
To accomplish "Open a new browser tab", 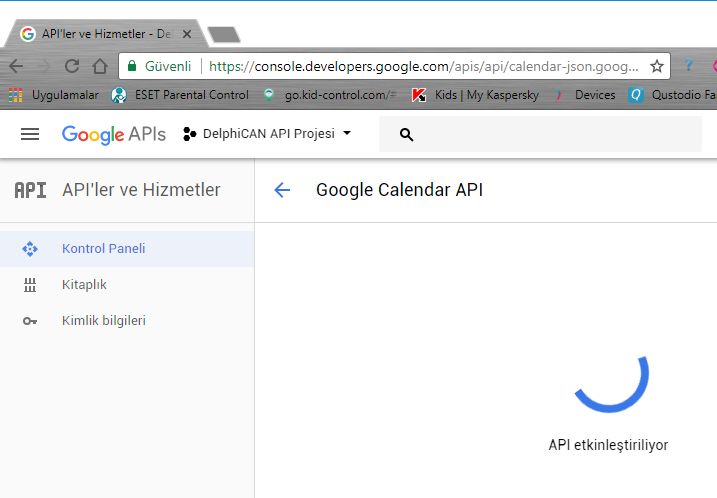I will 224,34.
